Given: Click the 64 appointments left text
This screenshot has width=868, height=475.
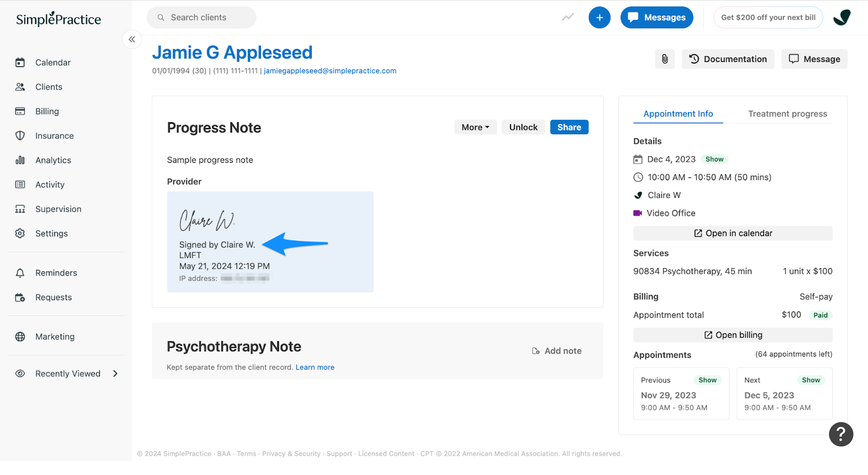Looking at the screenshot, I should tap(794, 354).
